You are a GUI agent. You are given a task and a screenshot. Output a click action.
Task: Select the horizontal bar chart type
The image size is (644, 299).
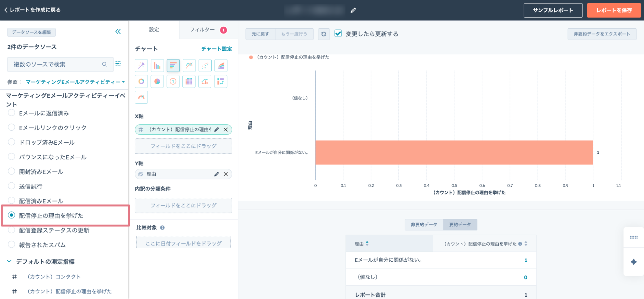(x=173, y=66)
